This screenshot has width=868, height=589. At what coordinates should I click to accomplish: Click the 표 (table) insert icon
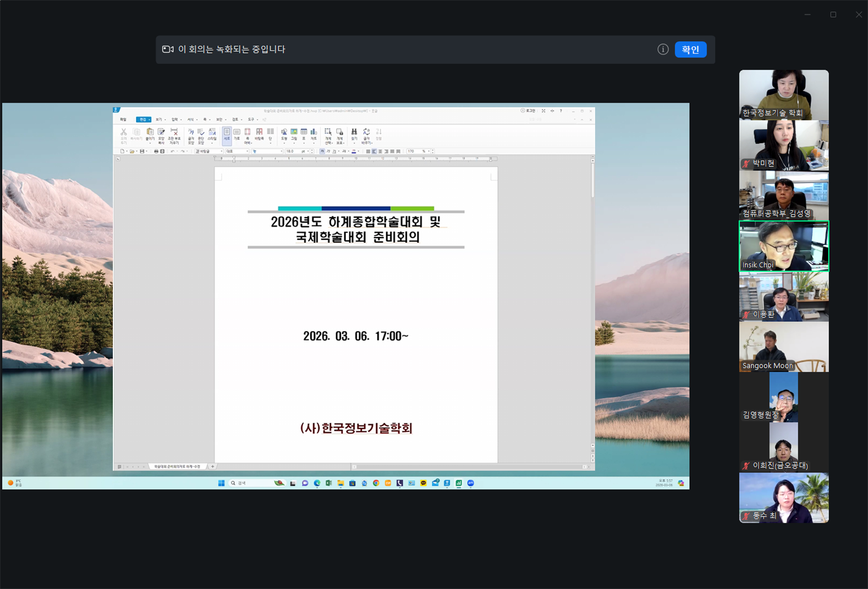(x=304, y=133)
